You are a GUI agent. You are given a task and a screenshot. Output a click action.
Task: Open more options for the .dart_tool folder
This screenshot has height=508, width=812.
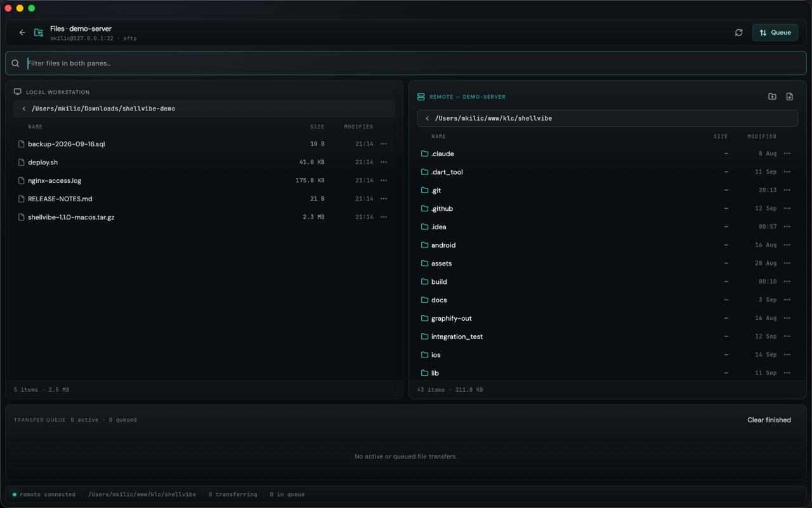(787, 172)
